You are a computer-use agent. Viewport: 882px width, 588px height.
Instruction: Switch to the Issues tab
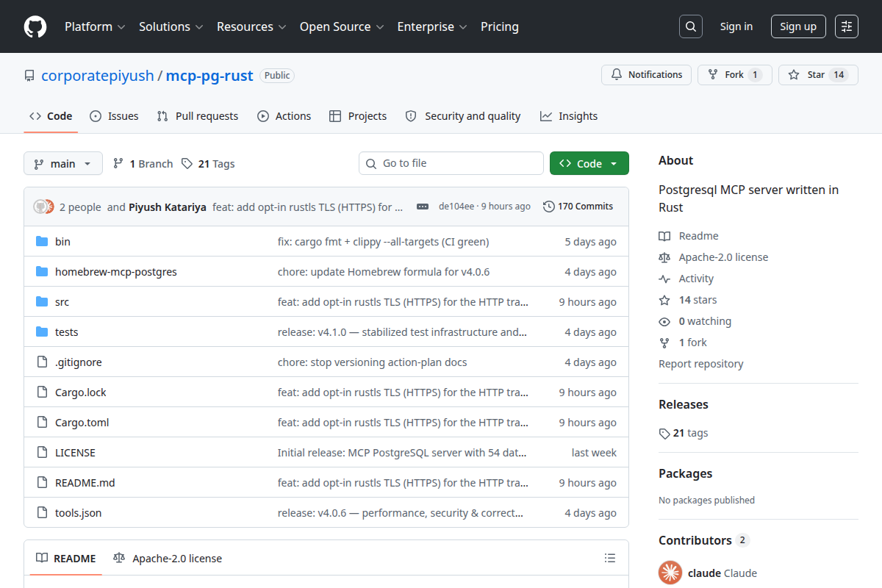(x=114, y=116)
